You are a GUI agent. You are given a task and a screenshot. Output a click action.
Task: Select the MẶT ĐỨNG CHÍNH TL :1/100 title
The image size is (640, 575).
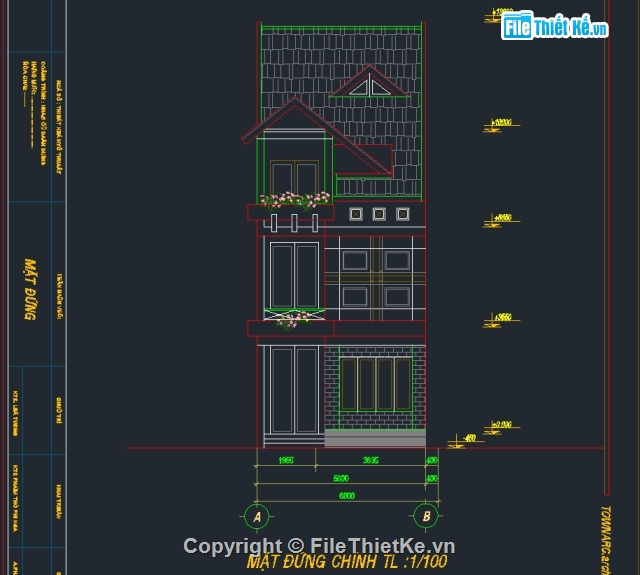point(347,562)
